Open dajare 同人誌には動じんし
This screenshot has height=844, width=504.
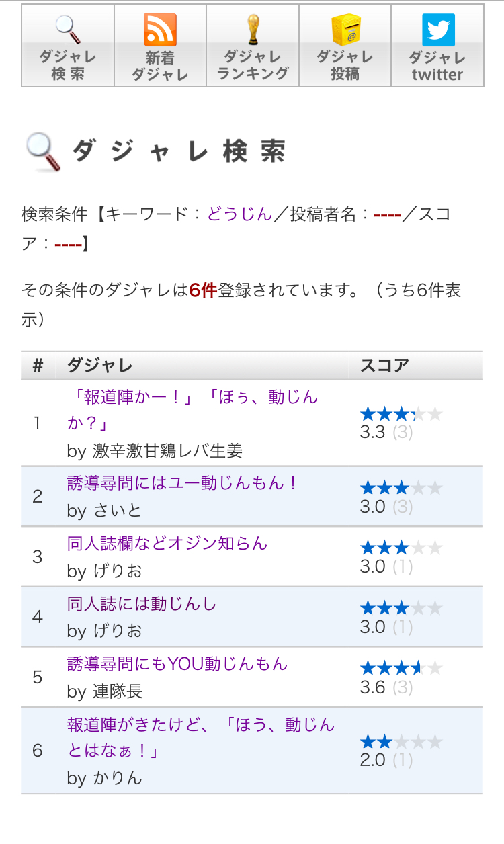tap(142, 604)
